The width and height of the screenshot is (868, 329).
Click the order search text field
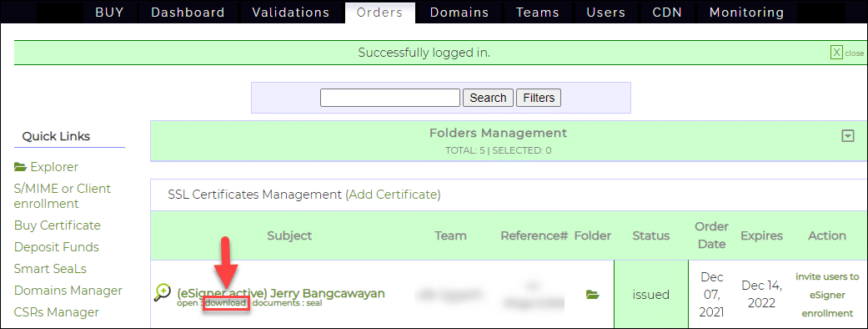[390, 98]
